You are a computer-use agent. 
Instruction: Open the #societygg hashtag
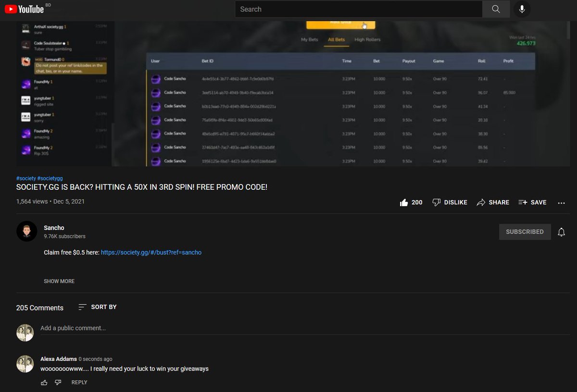coord(50,178)
